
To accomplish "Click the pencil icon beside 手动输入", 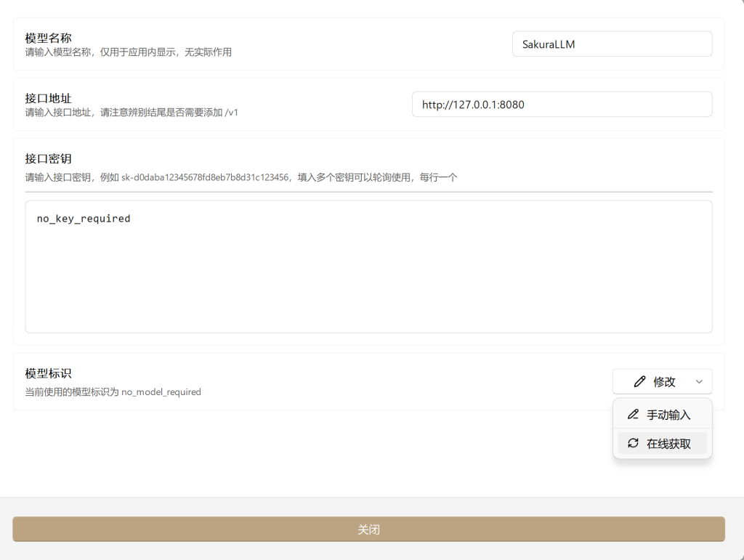I will tap(633, 414).
